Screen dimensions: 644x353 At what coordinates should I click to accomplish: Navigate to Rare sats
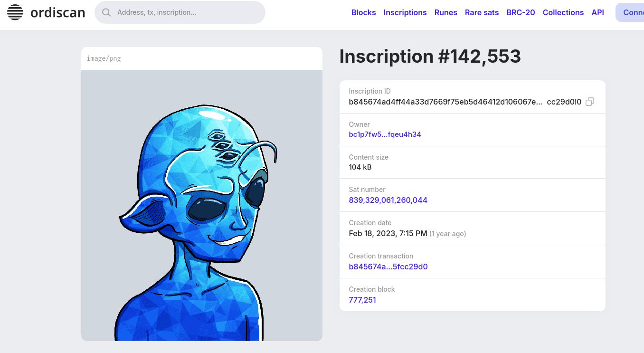click(x=482, y=12)
